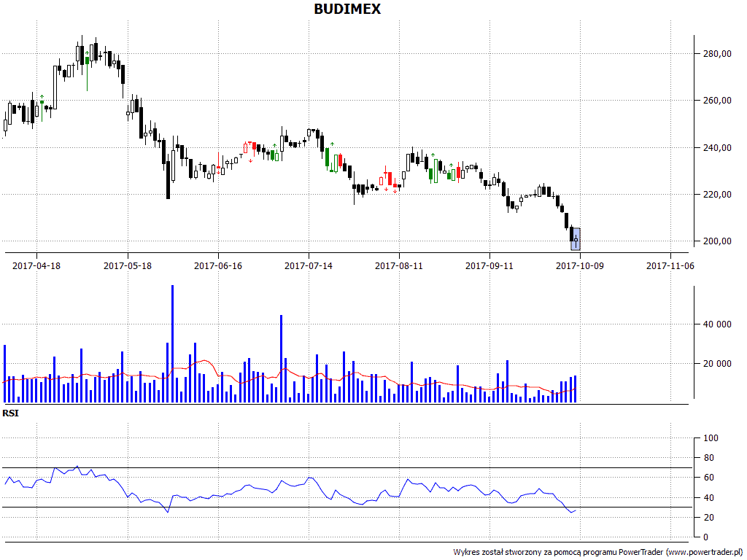The width and height of the screenshot is (747, 560).
Task: Select the 2017-05-18 date label
Action: tap(128, 265)
